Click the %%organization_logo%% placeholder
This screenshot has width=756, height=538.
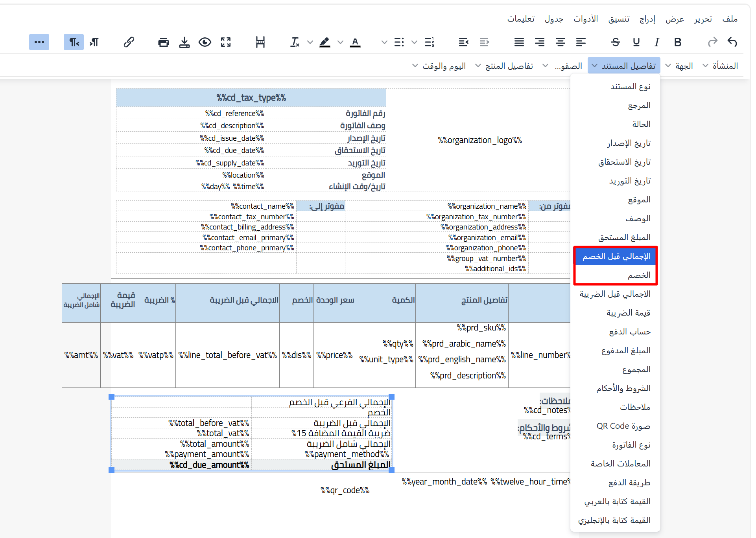click(x=480, y=140)
